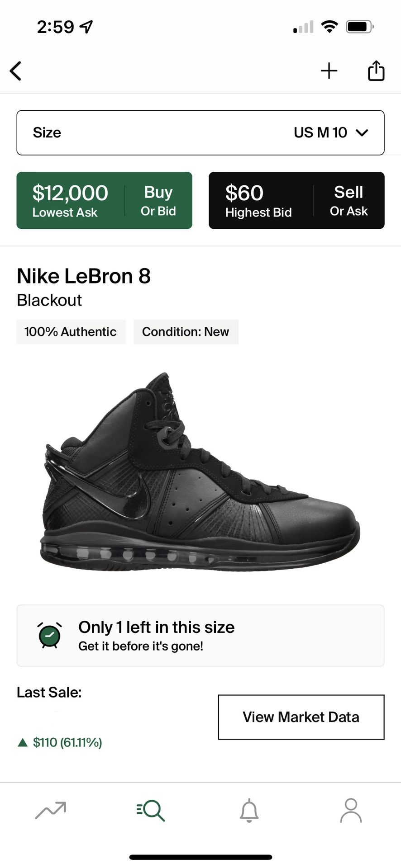401x868 pixels.
Task: Open the search tab icon
Action: pos(151,810)
